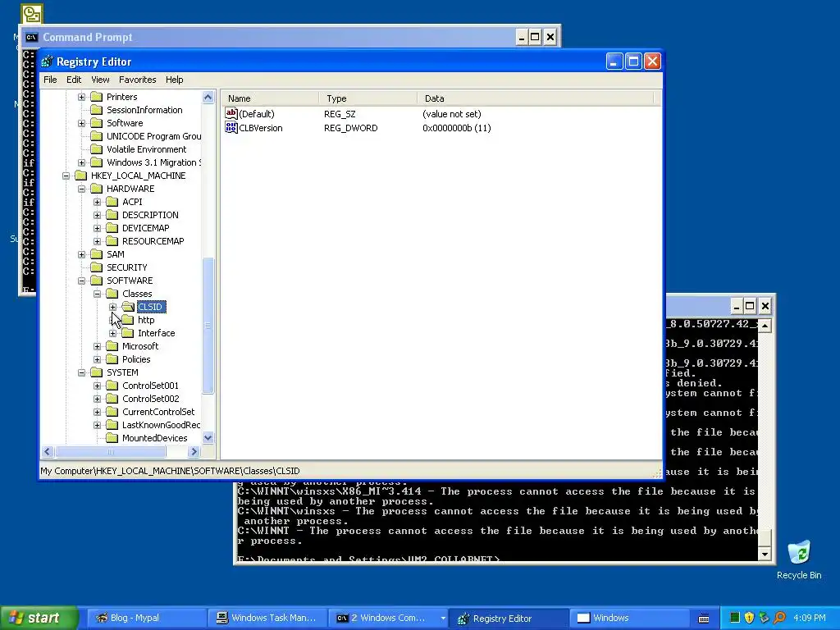840x630 pixels.
Task: Select the ACPI folder icon
Action: (x=112, y=202)
